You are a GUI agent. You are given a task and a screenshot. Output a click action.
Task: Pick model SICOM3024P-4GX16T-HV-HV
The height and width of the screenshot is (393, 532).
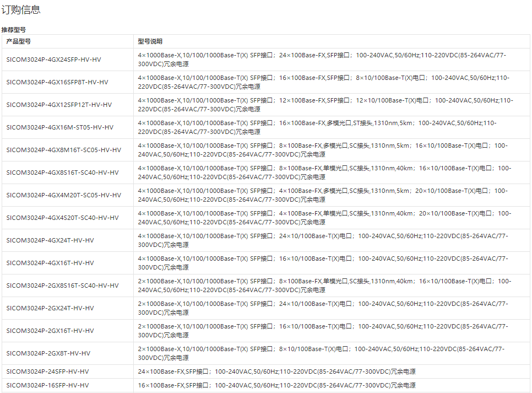click(50, 263)
